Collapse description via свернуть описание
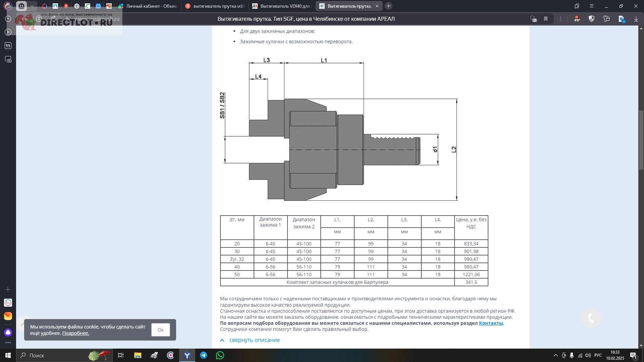This screenshot has height=362, width=644. click(x=250, y=340)
